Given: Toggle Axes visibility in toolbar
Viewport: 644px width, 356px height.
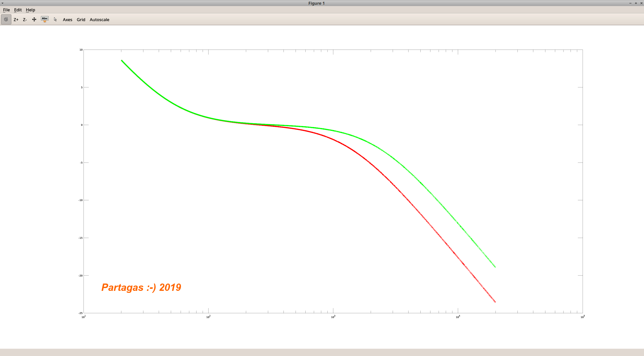Looking at the screenshot, I should click(67, 20).
